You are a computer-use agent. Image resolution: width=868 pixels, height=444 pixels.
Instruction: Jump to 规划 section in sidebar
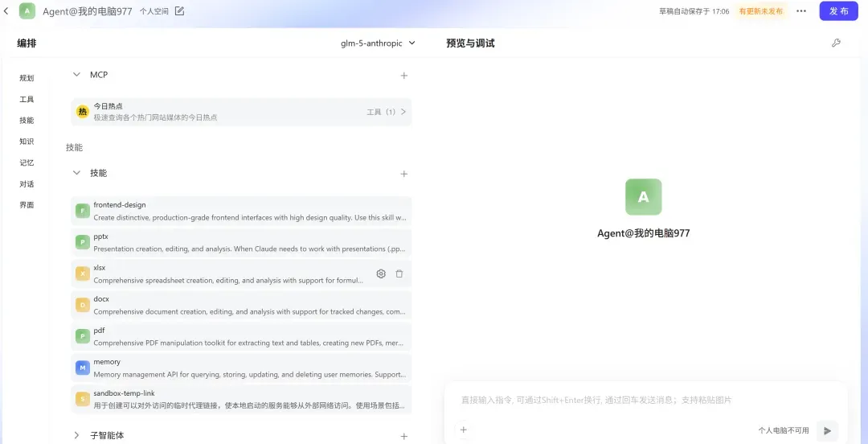click(x=27, y=78)
